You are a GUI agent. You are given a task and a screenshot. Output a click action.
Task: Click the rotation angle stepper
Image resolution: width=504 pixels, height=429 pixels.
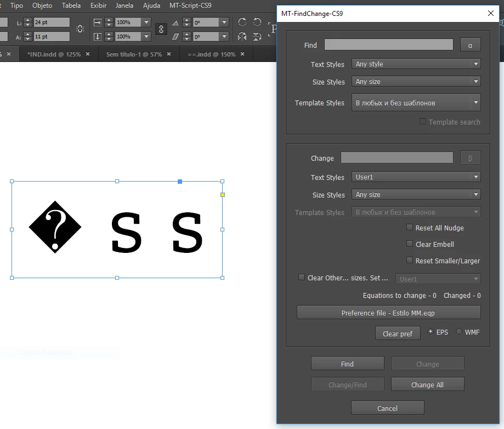click(x=187, y=22)
